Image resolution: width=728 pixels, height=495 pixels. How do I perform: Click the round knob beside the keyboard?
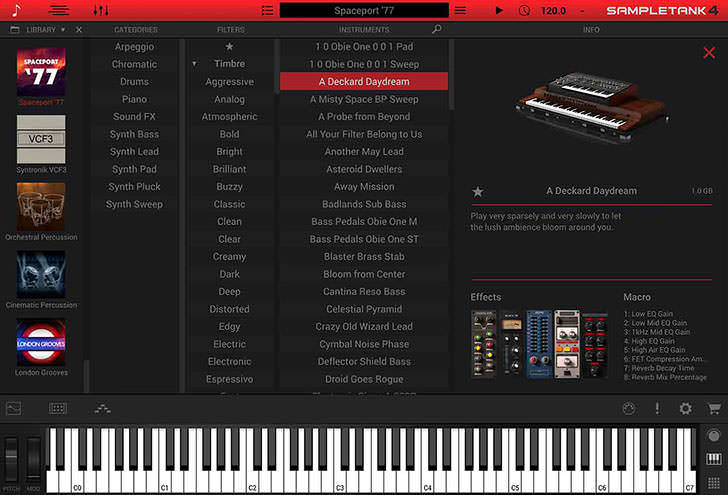pyautogui.click(x=714, y=436)
